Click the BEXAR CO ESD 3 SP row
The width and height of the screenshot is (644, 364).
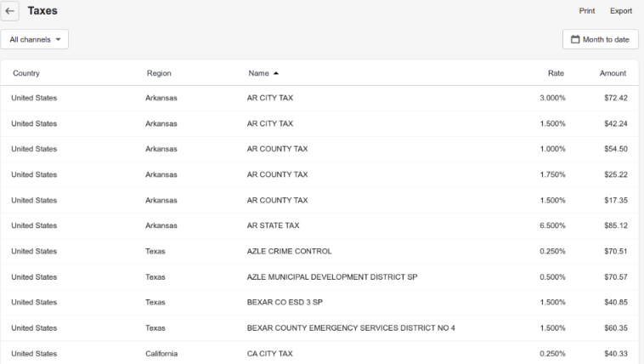point(285,302)
